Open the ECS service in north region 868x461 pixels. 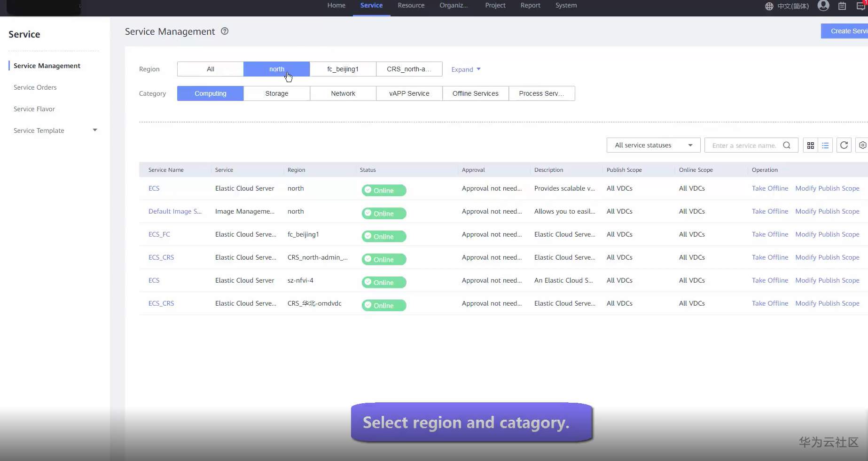click(154, 188)
